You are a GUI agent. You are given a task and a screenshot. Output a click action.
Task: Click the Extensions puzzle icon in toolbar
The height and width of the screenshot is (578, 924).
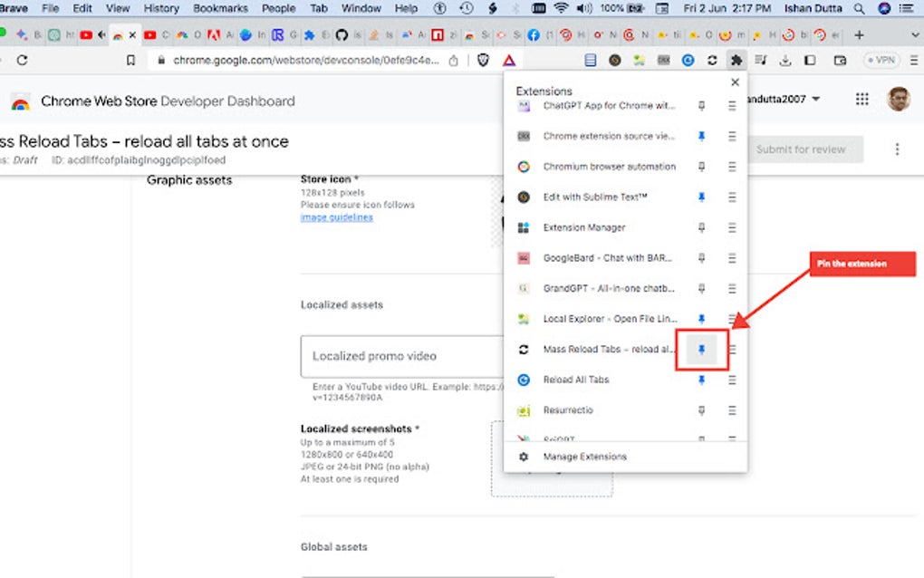[x=736, y=60]
